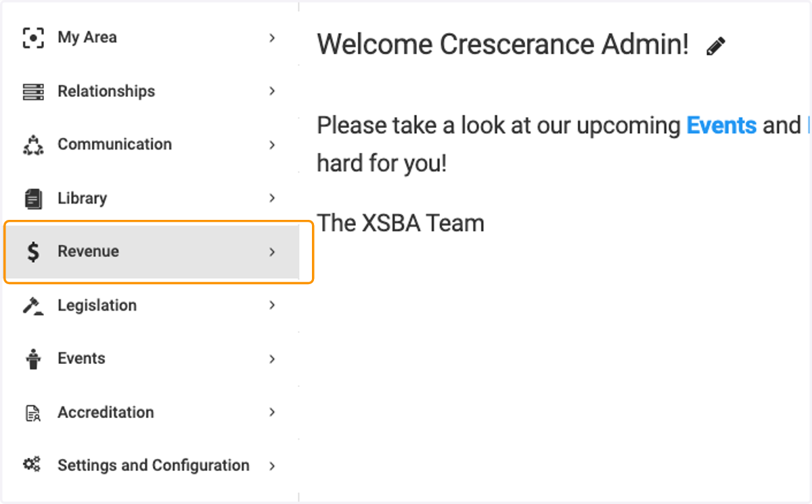Click the Communication nodes icon
This screenshot has width=812, height=504.
tap(33, 145)
